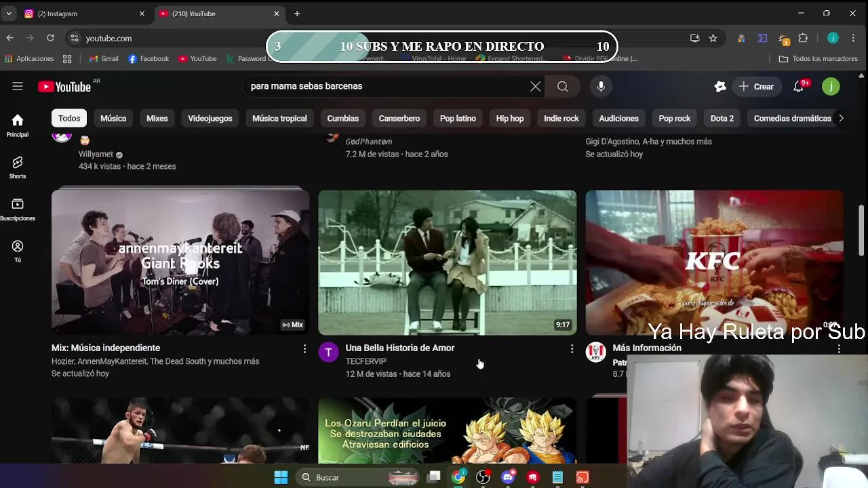Open the Más Información link

pos(647,348)
